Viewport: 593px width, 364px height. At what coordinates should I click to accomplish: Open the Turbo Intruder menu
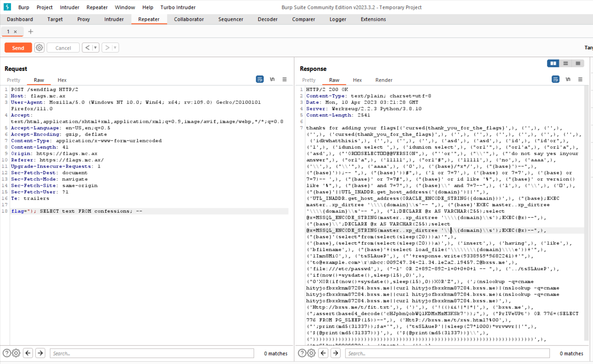tap(178, 7)
